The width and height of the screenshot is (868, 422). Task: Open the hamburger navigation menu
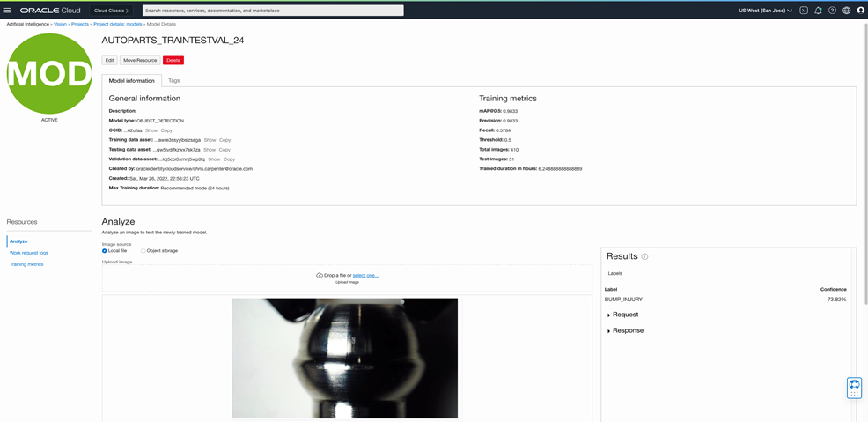point(7,11)
